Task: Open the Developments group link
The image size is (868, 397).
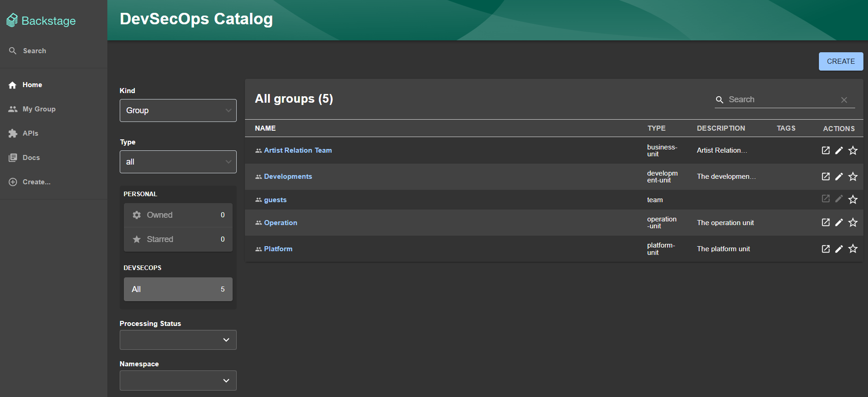Action: coord(288,176)
